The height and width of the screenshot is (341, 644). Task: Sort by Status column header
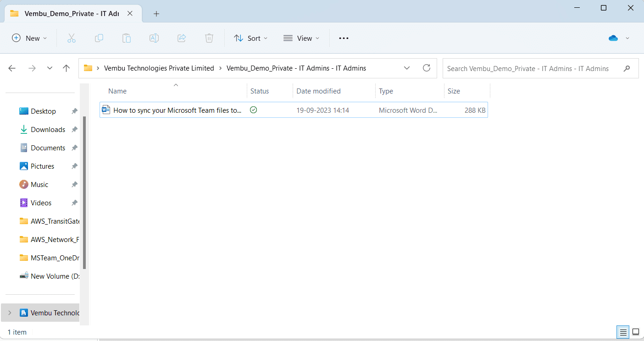coord(260,91)
